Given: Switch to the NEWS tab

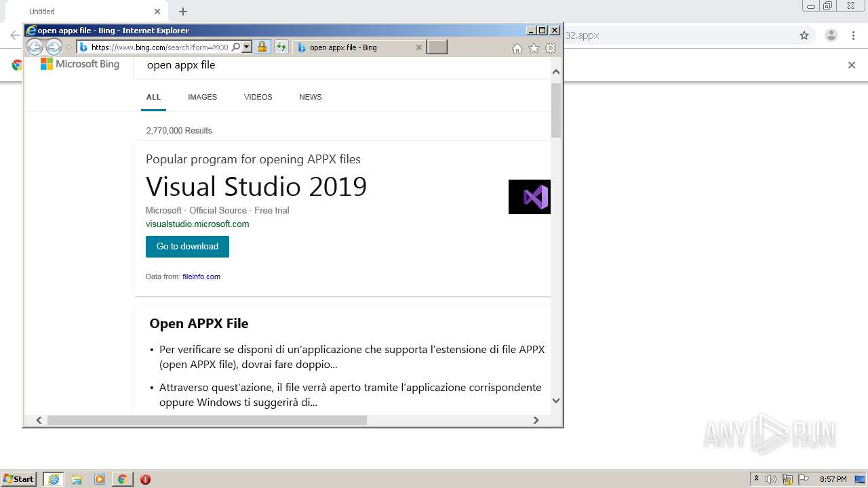Looking at the screenshot, I should (x=311, y=97).
